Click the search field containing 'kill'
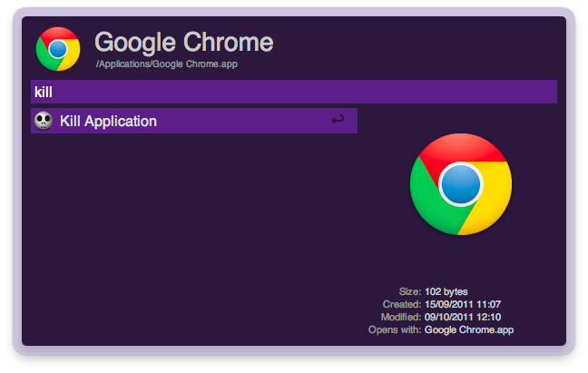588x373 pixels. tap(294, 92)
